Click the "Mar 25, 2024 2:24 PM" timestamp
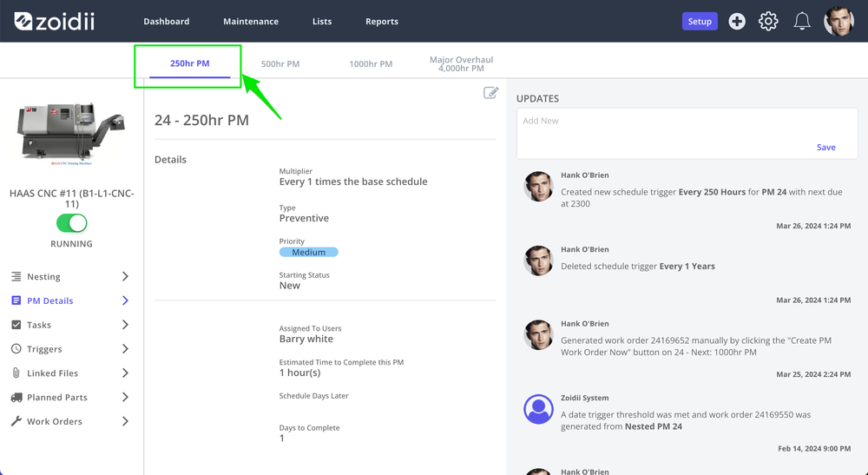Image resolution: width=868 pixels, height=475 pixels. coord(813,374)
